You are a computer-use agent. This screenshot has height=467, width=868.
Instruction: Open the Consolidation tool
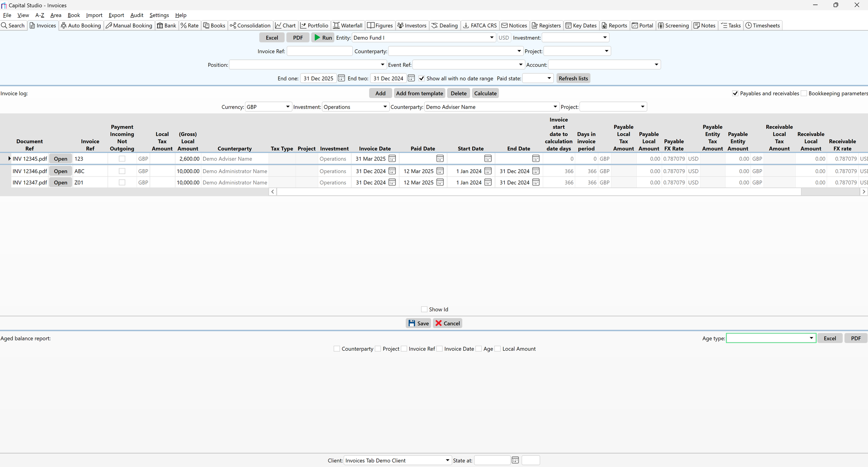[x=250, y=25]
